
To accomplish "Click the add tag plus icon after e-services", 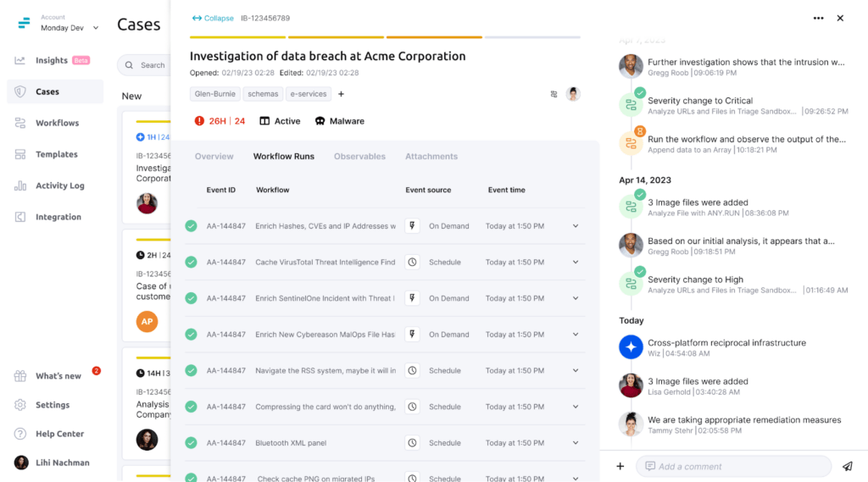I will coord(342,94).
